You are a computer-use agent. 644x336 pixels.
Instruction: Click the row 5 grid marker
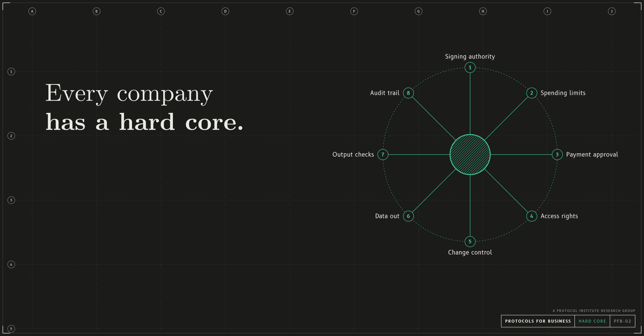coord(11,329)
